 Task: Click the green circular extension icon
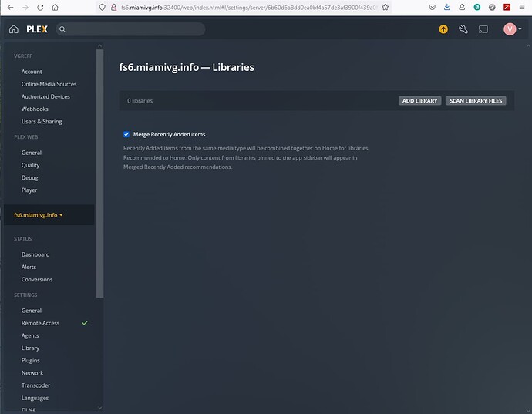(x=477, y=7)
